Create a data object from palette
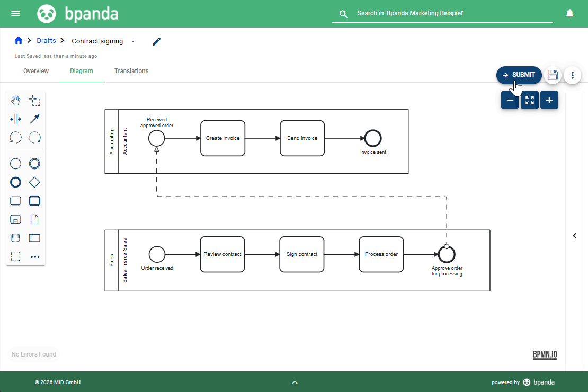The image size is (588, 392). [34, 219]
